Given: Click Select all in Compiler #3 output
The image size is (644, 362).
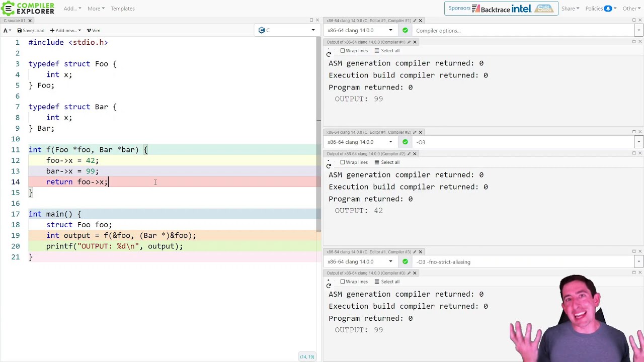Looking at the screenshot, I should pos(387,282).
